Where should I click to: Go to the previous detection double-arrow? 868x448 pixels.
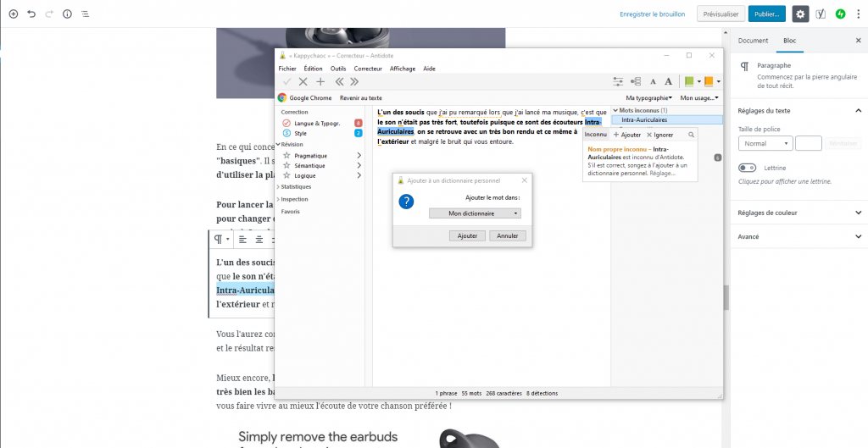(x=339, y=81)
